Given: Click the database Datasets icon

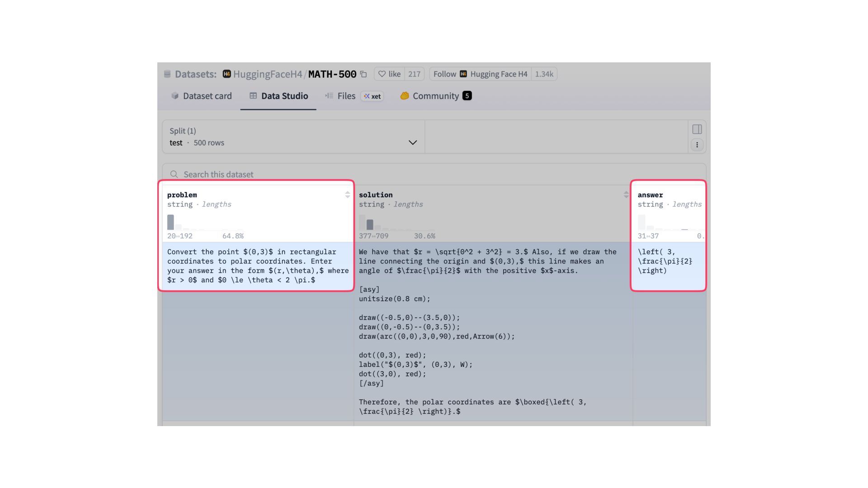Looking at the screenshot, I should click(167, 74).
